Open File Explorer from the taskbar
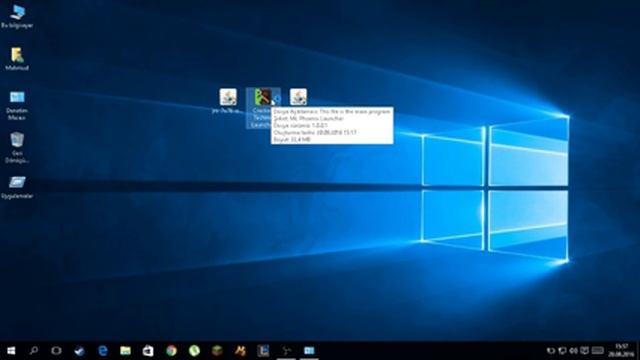 click(x=125, y=351)
